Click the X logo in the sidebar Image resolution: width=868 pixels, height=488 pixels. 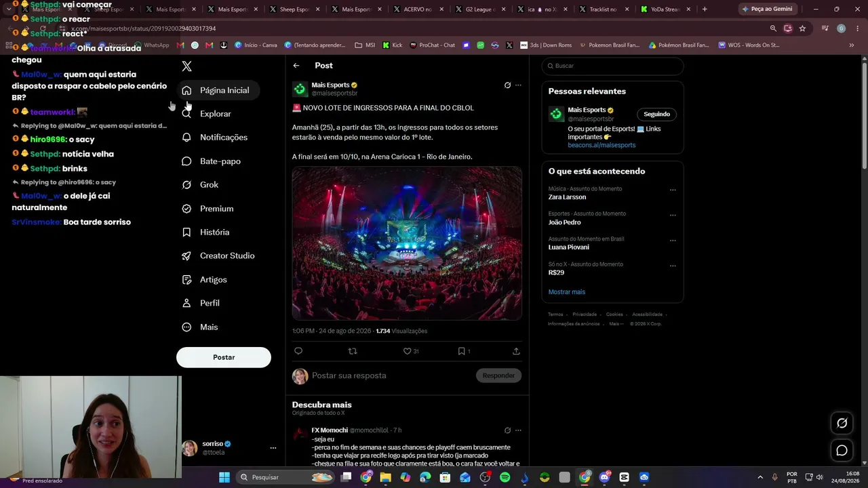[186, 66]
